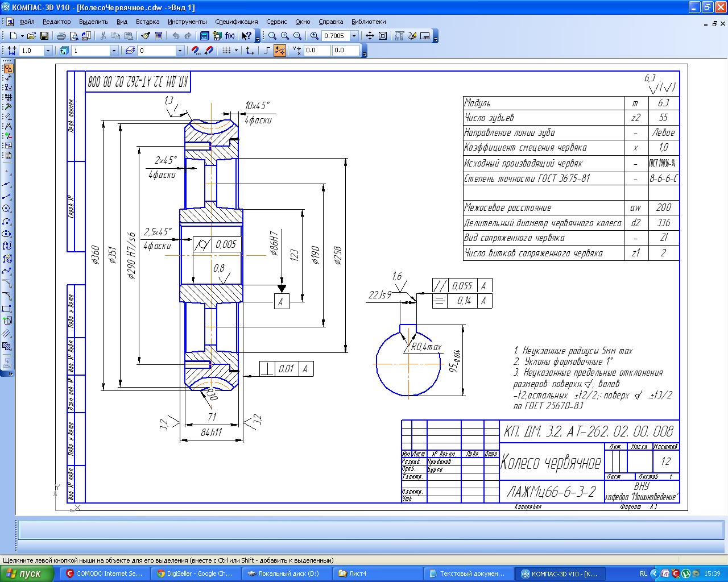Click the Print icon in toolbar
The image size is (728, 582).
tap(61, 36)
